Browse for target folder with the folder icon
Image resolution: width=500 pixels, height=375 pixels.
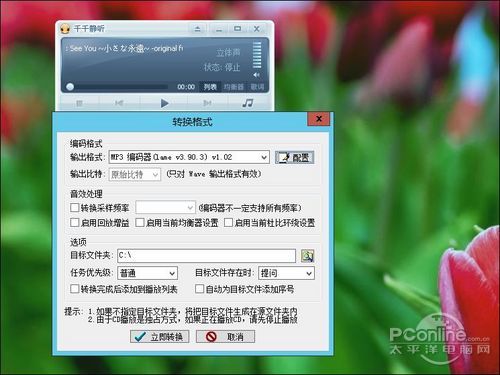click(x=307, y=256)
